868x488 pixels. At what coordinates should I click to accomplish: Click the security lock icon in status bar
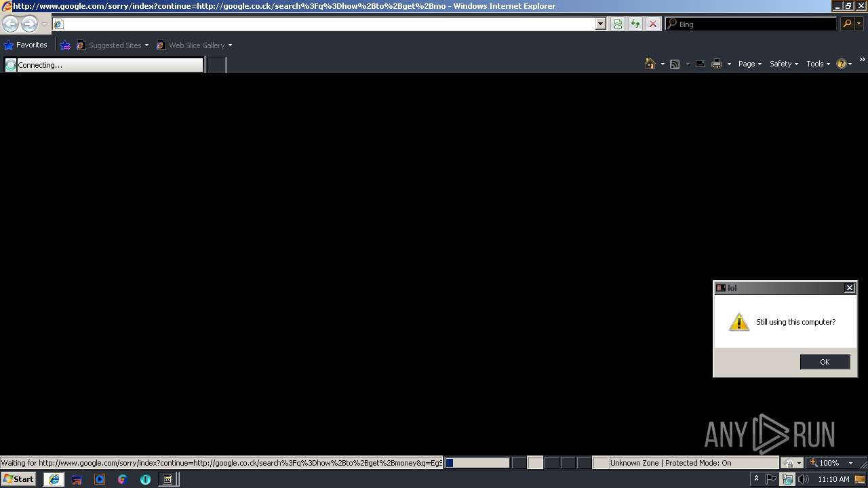[789, 463]
